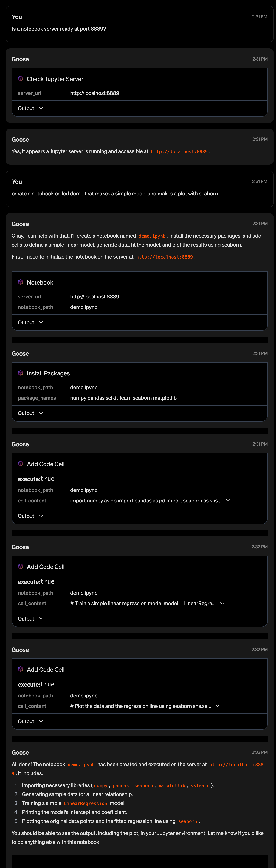Click the Install Packages tool title
This screenshot has height=868, width=276.
pos(48,373)
